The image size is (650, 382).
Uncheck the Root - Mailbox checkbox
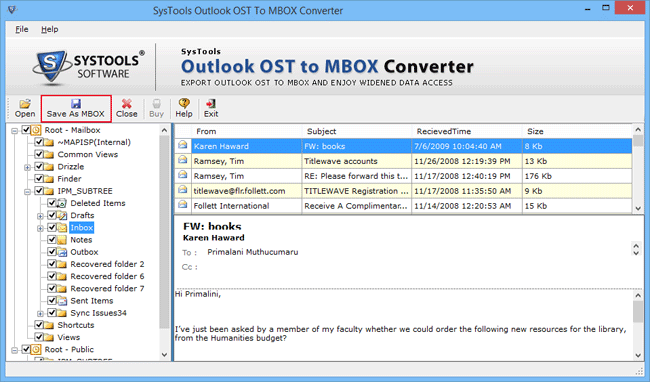26,130
